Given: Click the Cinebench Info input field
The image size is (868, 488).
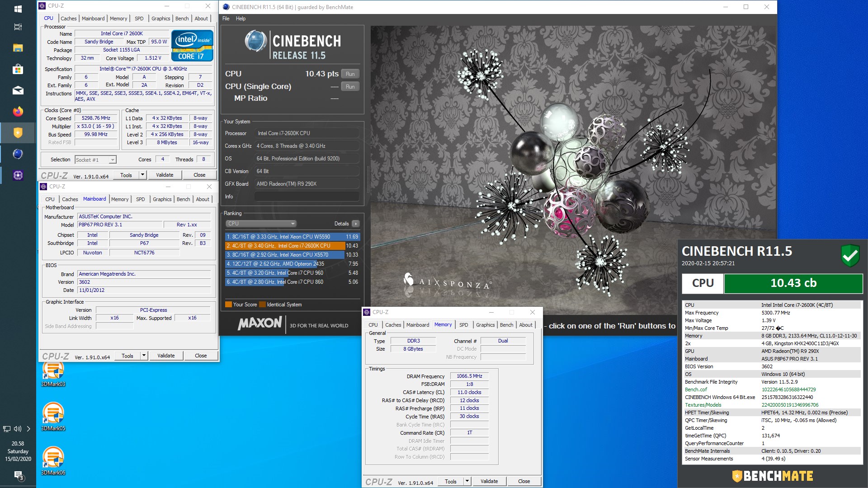Looking at the screenshot, I should coord(307,197).
